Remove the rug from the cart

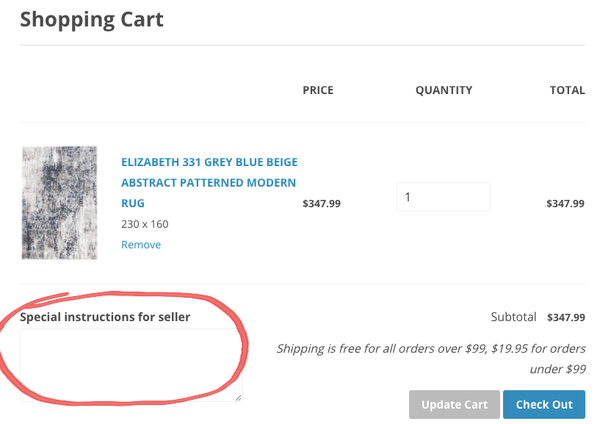click(141, 245)
